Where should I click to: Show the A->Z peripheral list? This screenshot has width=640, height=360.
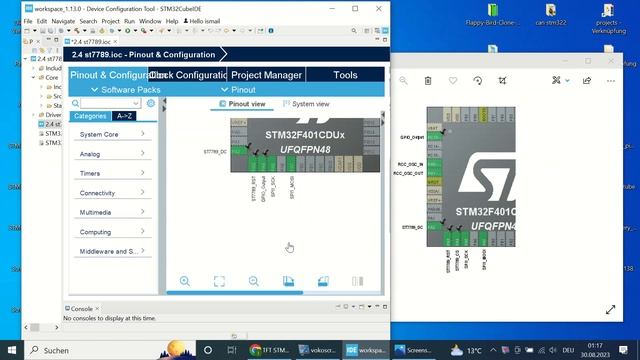point(124,116)
